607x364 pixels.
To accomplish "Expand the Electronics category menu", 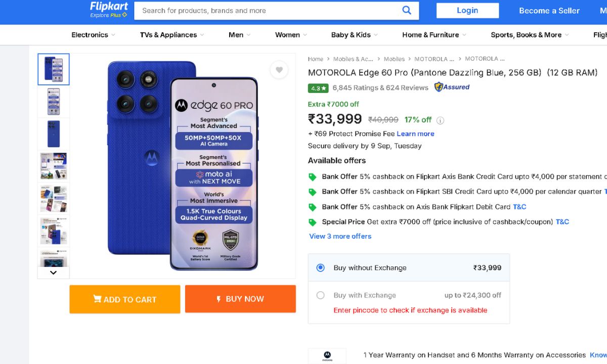I will [93, 35].
